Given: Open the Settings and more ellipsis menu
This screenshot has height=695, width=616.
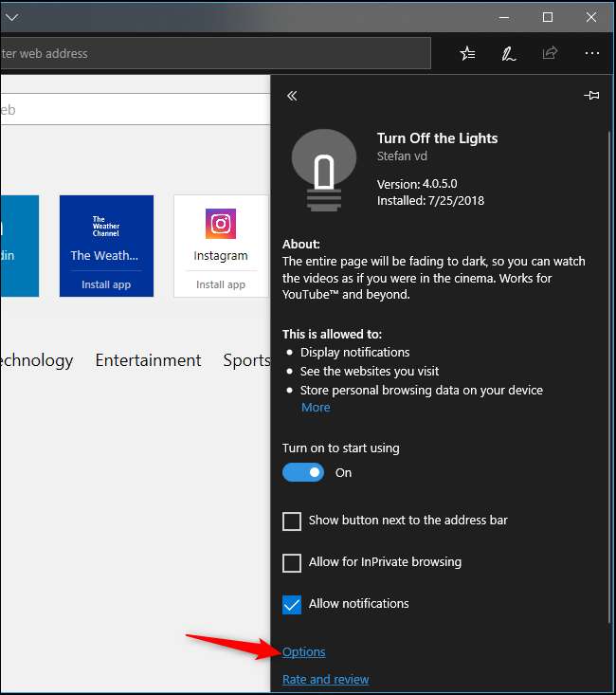Looking at the screenshot, I should click(x=592, y=54).
